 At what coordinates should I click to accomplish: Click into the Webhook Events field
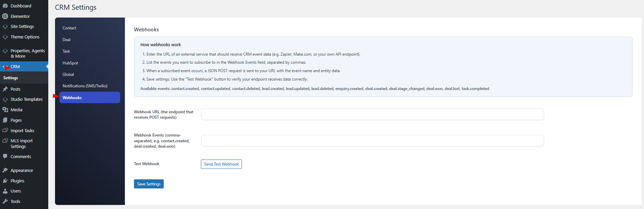coord(372,141)
